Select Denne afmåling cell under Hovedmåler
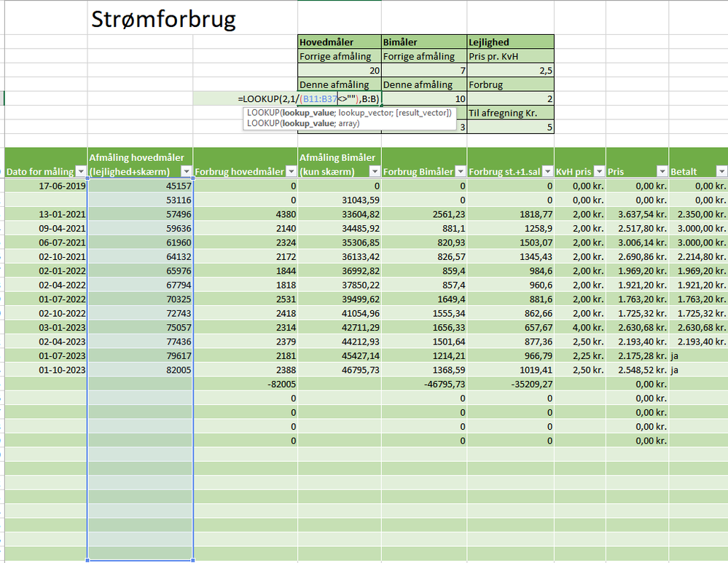 tap(340, 84)
